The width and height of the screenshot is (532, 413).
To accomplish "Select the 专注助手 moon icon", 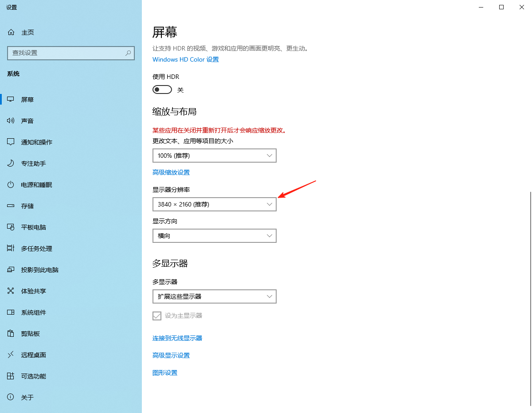I will [11, 164].
